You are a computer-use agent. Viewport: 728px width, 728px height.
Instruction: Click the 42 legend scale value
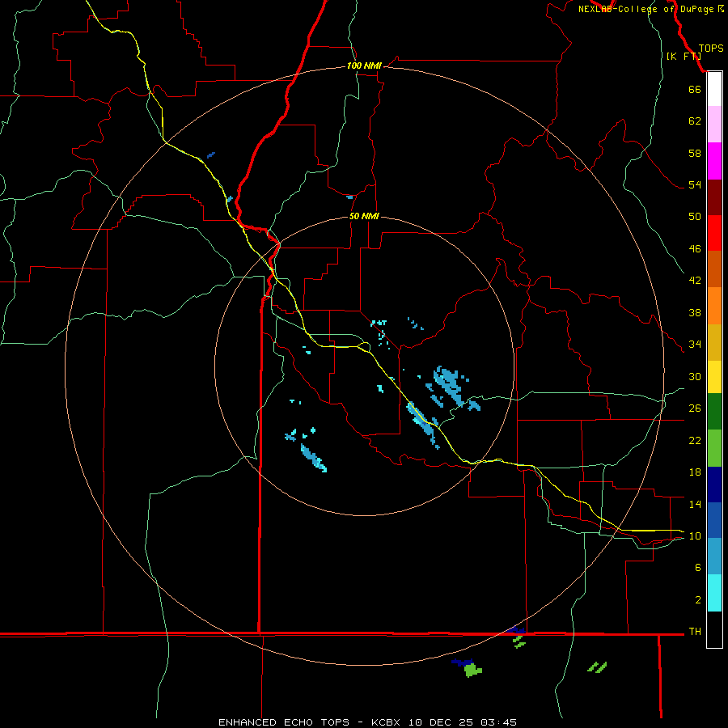[x=695, y=280]
